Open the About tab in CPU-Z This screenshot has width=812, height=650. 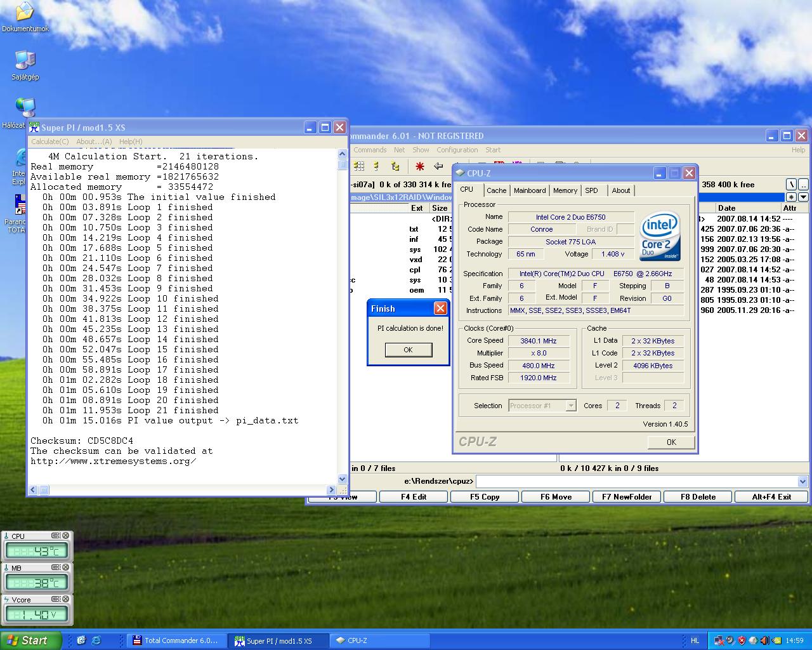click(x=621, y=190)
